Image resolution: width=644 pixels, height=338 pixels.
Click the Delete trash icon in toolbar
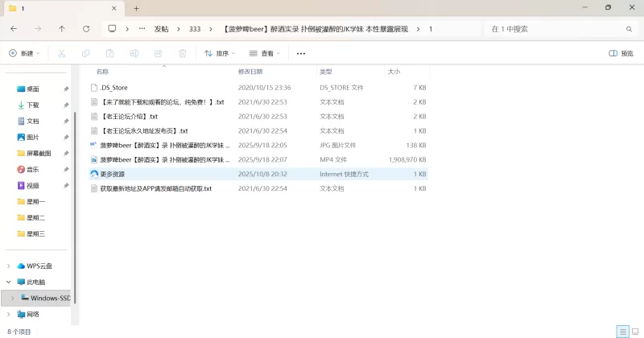(x=182, y=53)
